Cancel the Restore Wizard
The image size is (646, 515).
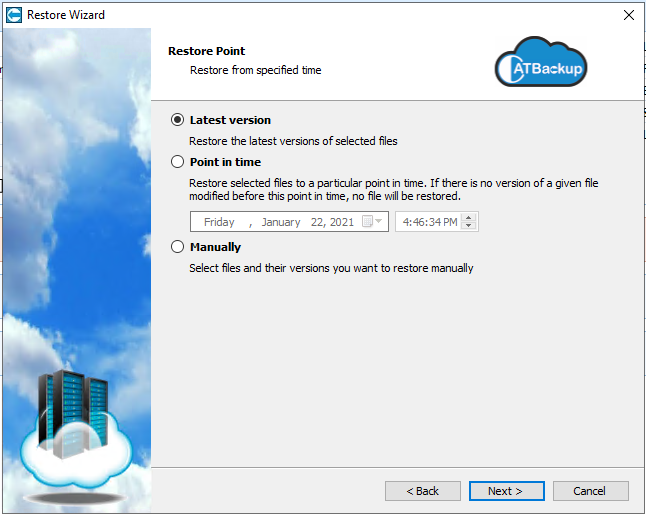click(591, 491)
